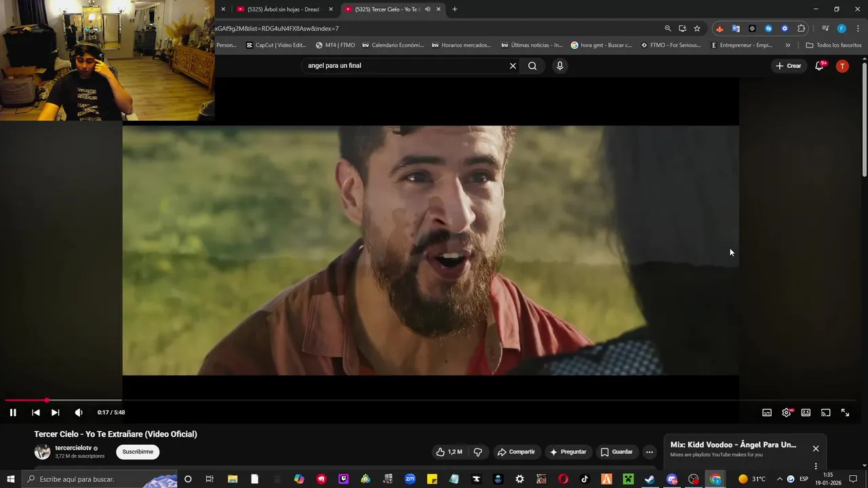
Task: Open a new browser tab
Action: pos(454,9)
